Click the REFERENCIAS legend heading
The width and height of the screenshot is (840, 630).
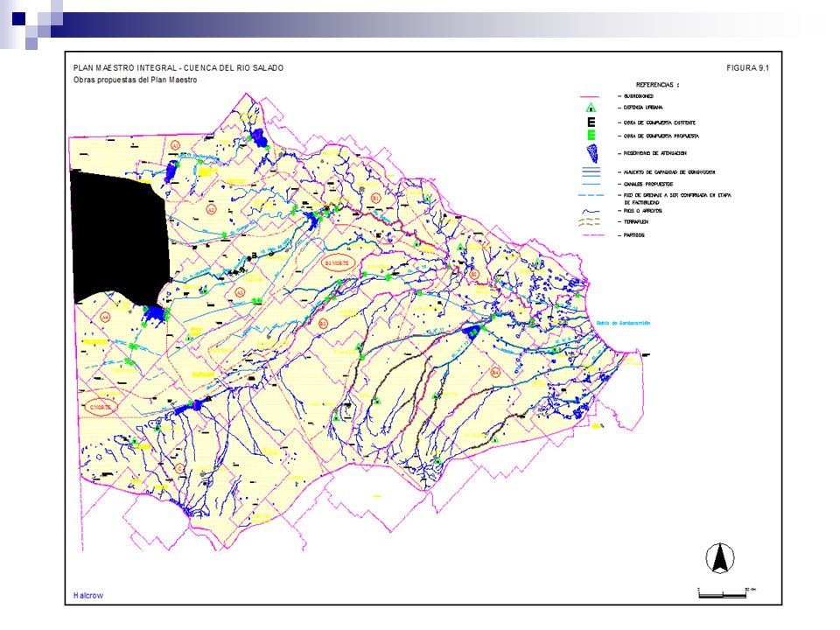point(657,85)
